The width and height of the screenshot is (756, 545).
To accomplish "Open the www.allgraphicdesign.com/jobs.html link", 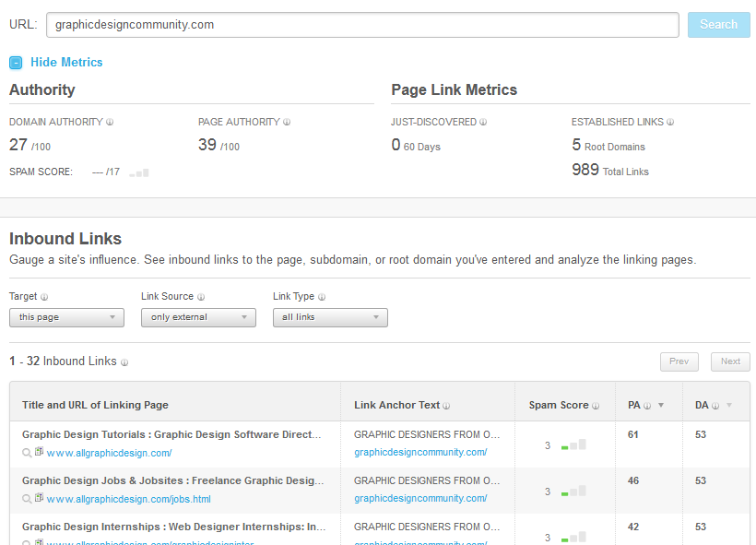I will point(129,499).
